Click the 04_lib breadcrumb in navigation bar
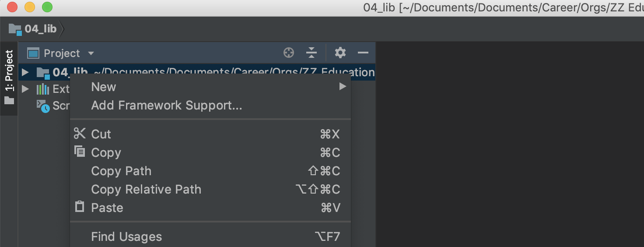 (x=33, y=29)
